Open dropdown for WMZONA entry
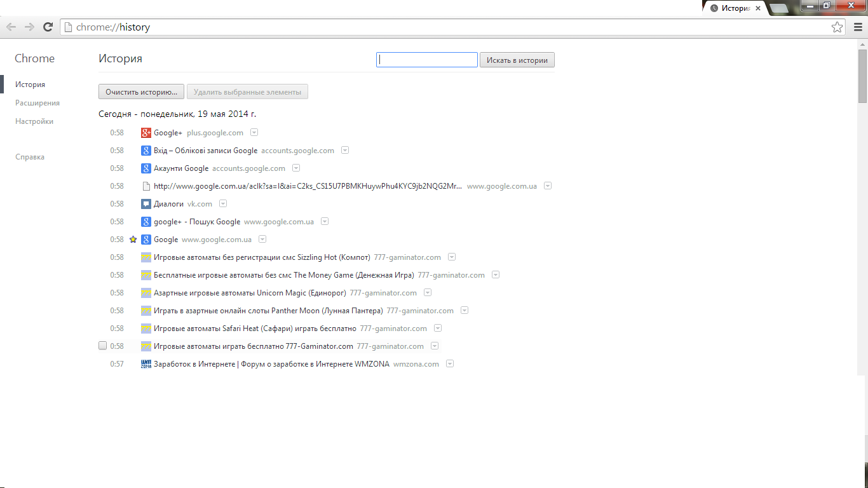The width and height of the screenshot is (868, 488). click(450, 364)
